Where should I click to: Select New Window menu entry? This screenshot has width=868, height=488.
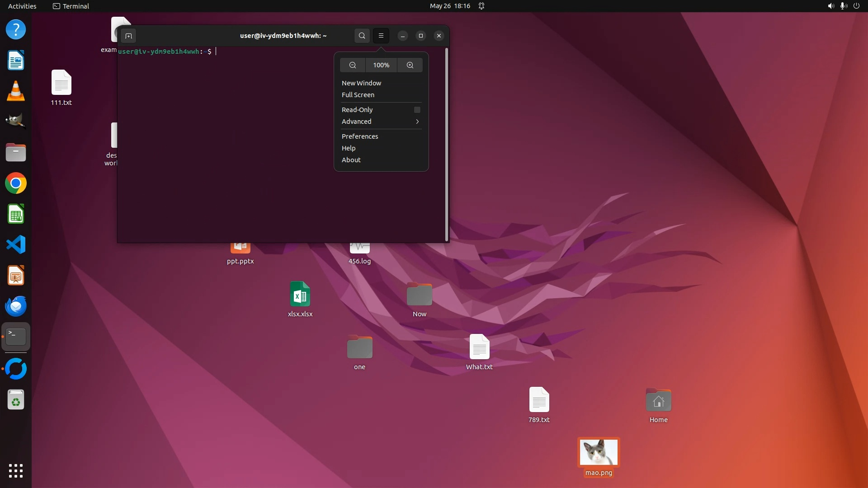coord(361,83)
